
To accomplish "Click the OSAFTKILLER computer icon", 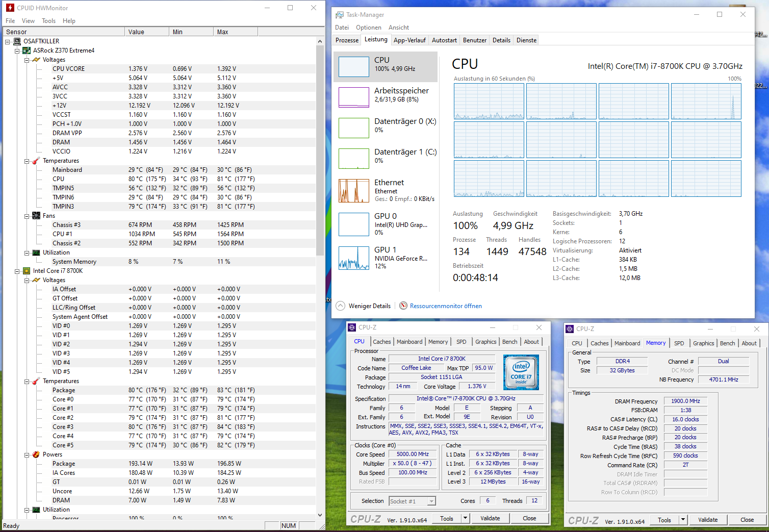I will 17,41.
